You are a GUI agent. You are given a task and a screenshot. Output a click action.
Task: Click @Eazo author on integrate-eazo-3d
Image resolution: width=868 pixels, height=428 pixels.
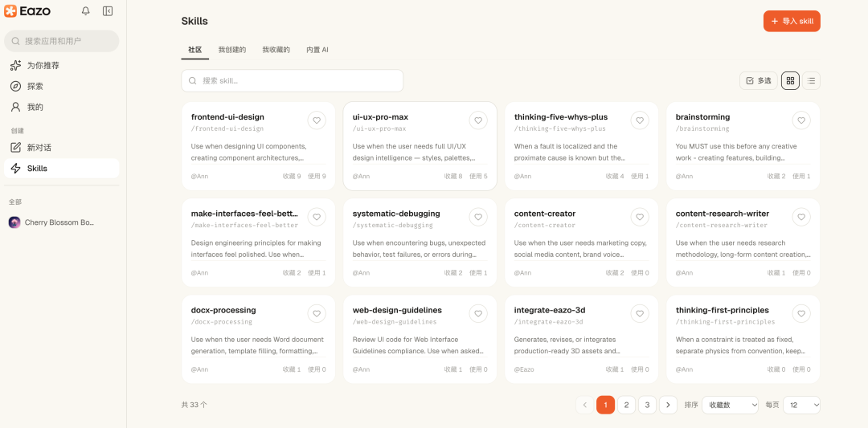[524, 369]
